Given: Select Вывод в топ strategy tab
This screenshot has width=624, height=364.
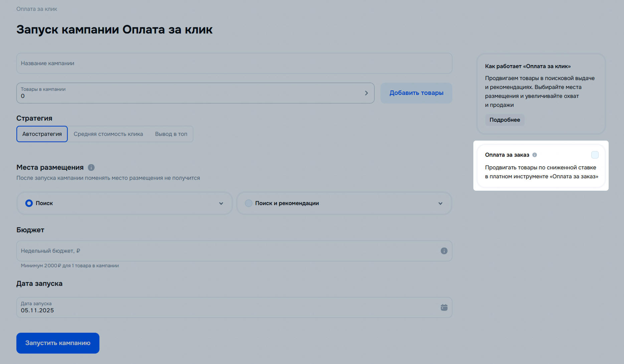Looking at the screenshot, I should click(171, 134).
